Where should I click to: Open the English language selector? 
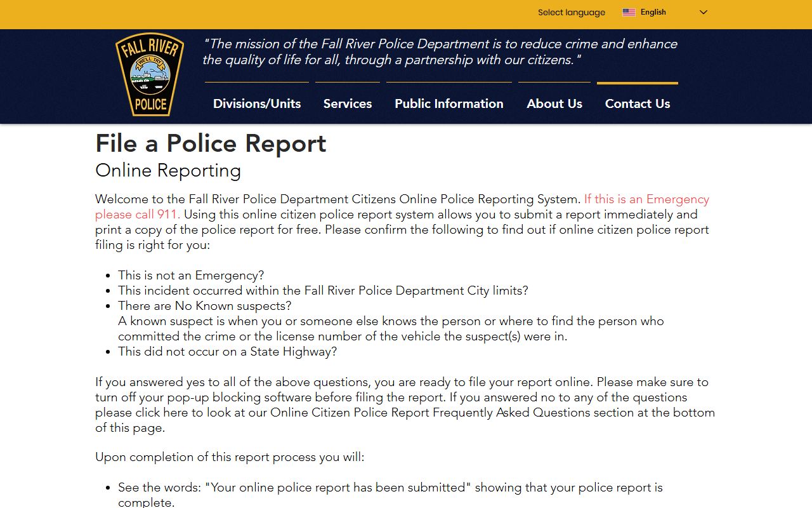[x=665, y=12]
